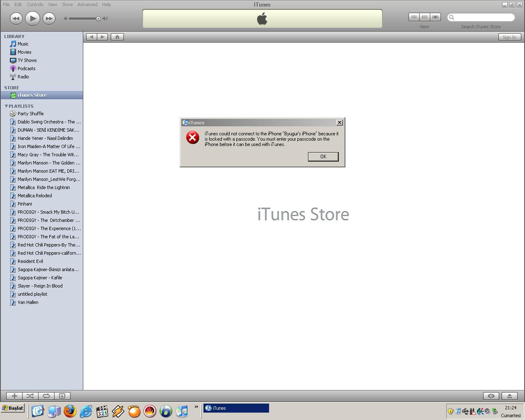Screen dimensions: 525x420
Task: Open the File menu
Action: coord(6,5)
